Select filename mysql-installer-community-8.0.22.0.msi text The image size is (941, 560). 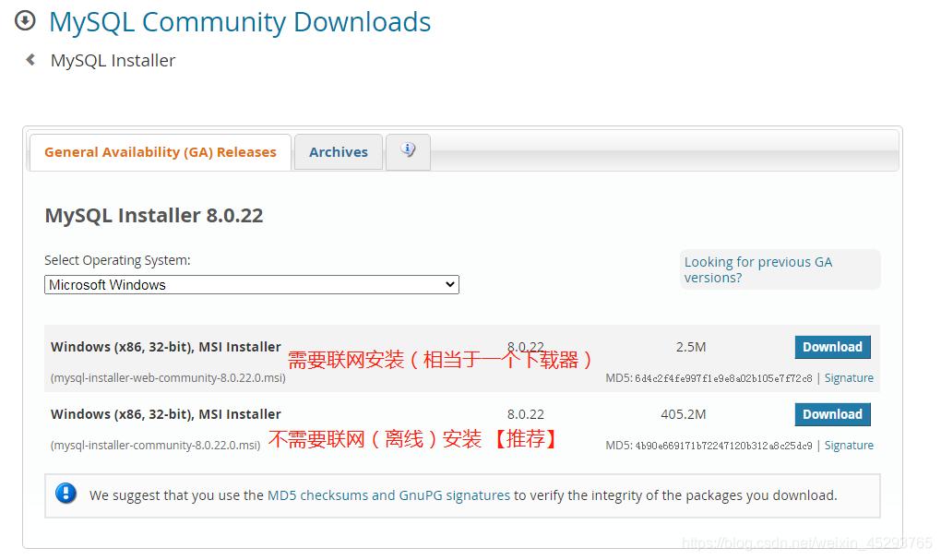coord(155,446)
